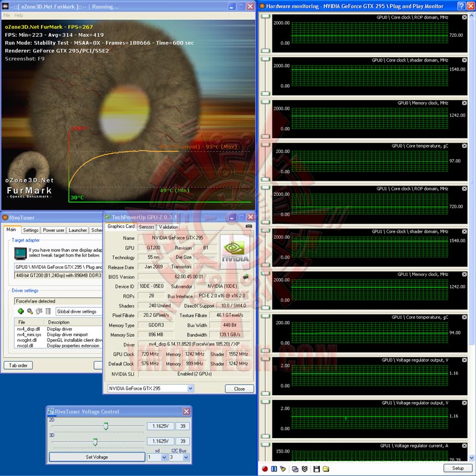Open the File menu in FurMark

7,15
